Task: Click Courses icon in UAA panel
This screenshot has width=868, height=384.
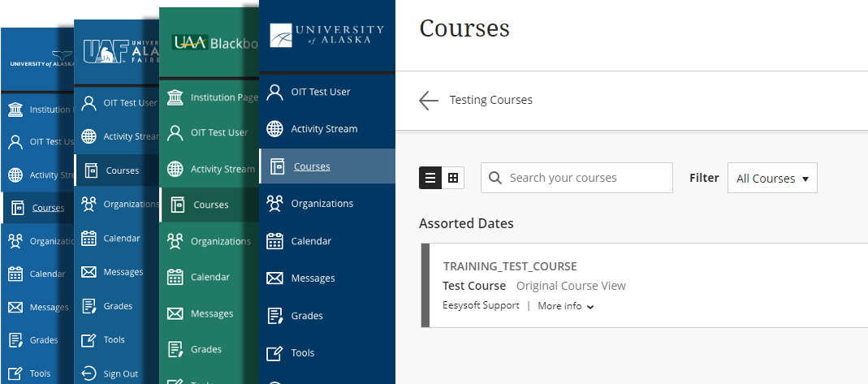Action: tap(178, 205)
